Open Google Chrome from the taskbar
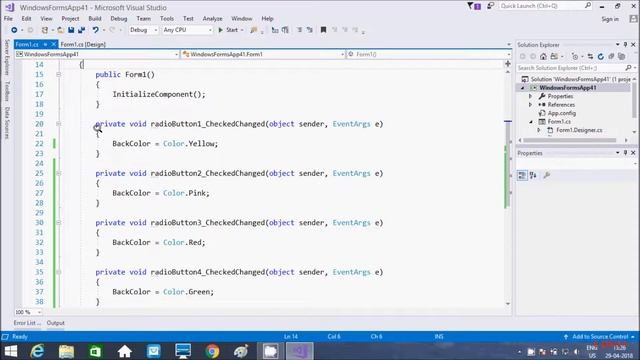This screenshot has height=360, width=640. [212, 351]
